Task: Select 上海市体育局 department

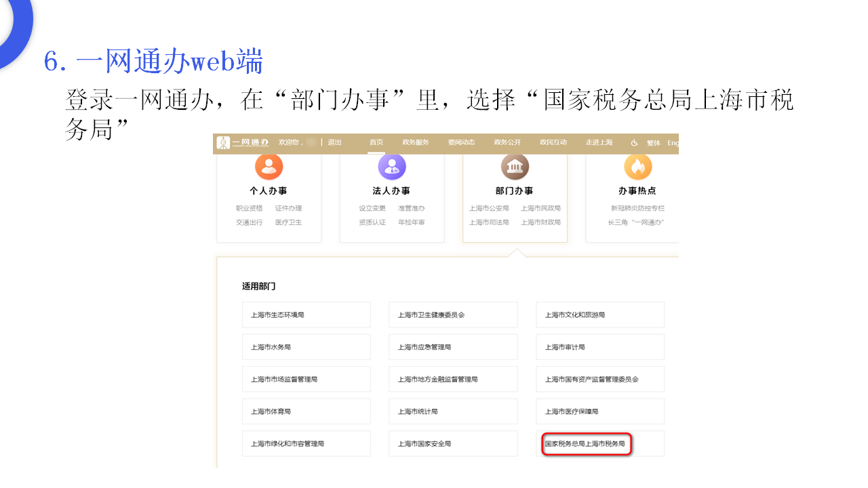Action: pos(307,411)
